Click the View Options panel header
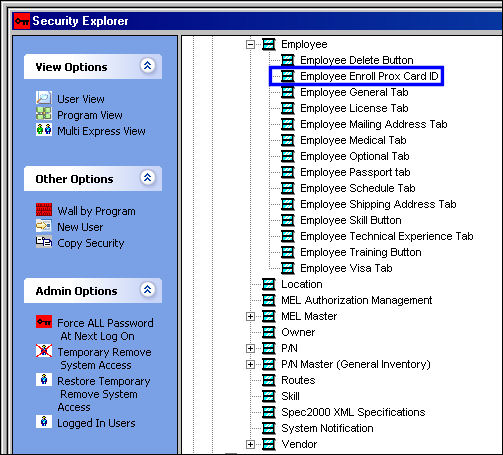This screenshot has width=503, height=455. point(93,67)
